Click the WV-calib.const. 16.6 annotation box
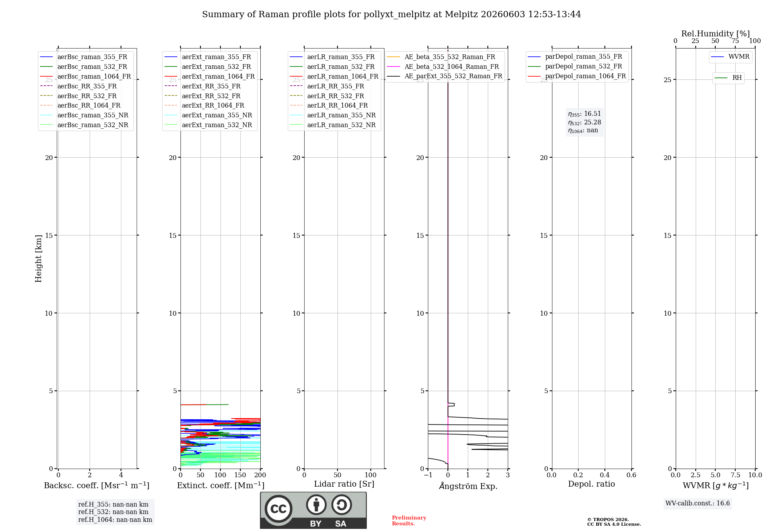 point(698,503)
